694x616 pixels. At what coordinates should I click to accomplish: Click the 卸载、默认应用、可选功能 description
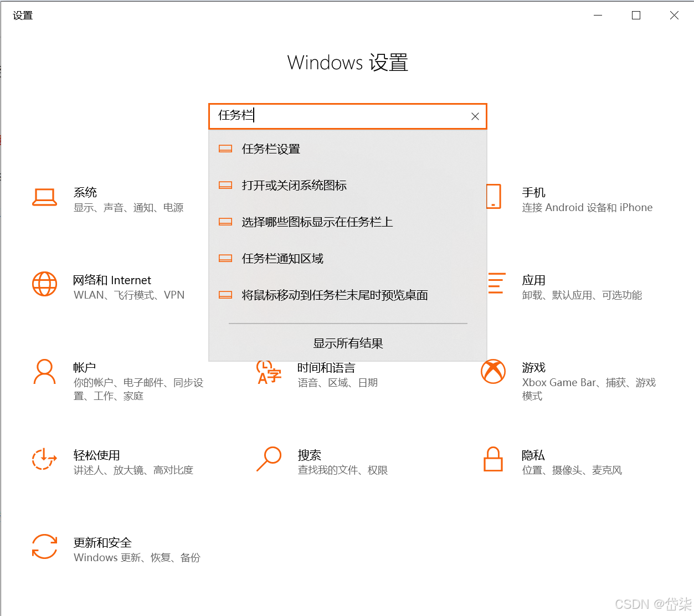(582, 295)
